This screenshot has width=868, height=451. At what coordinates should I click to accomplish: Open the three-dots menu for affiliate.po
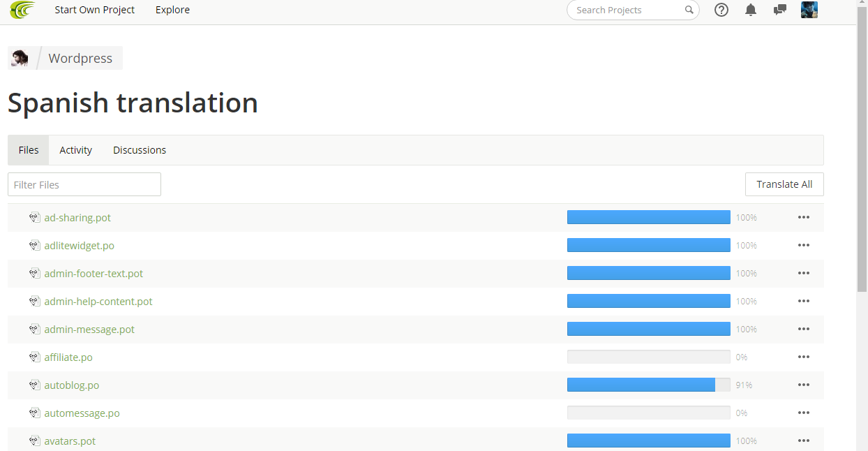(x=804, y=357)
